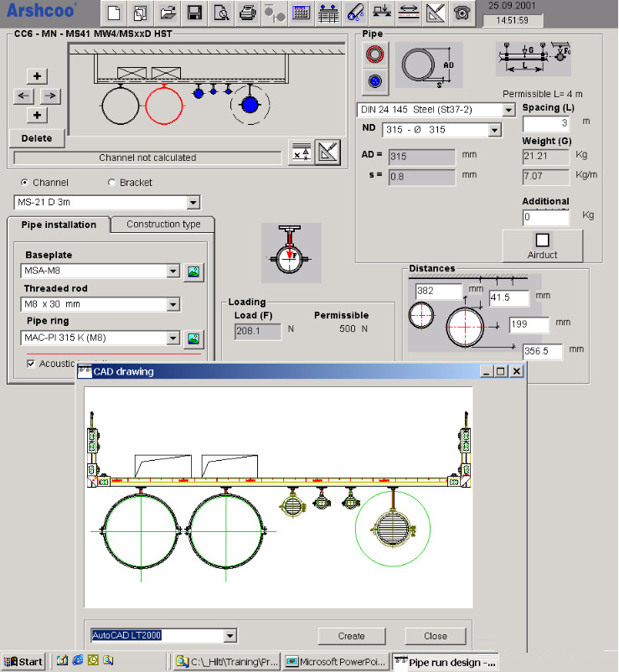Open Microsoft PowerPoint from the taskbar
The image size is (619, 672).
(337, 662)
